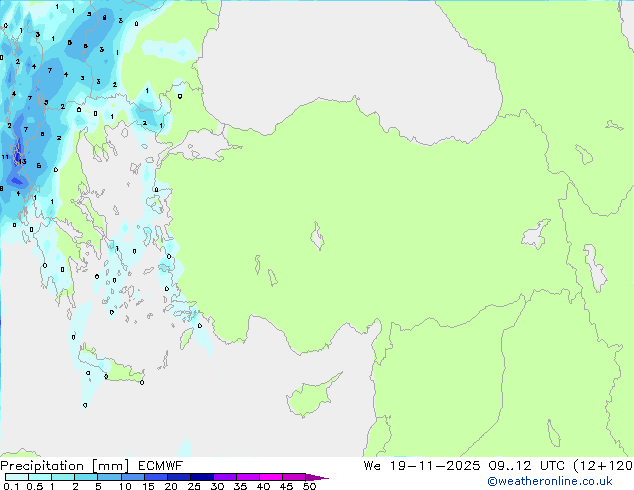
Task: Click the '13' precipitation value on map
Action: tap(22, 162)
